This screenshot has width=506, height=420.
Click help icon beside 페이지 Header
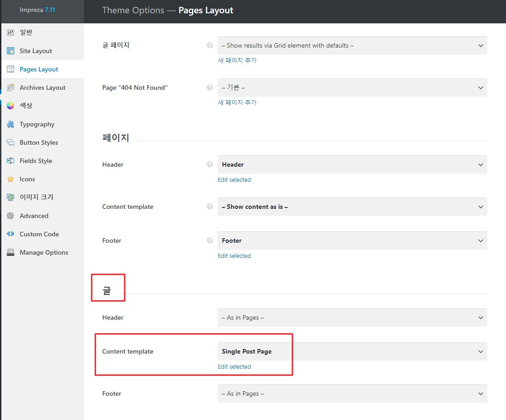210,164
